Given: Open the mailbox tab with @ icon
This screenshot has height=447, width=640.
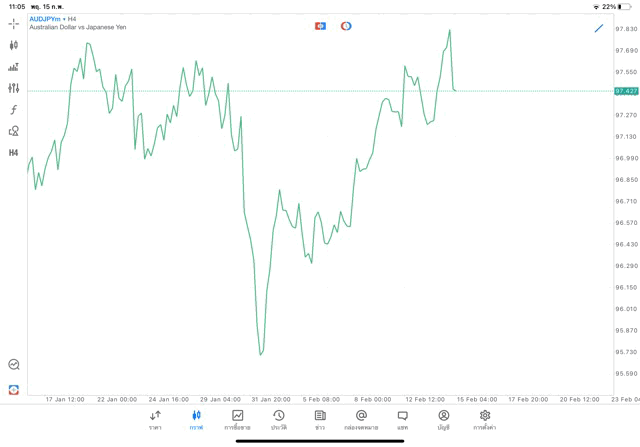Looking at the screenshot, I should pyautogui.click(x=361, y=420).
